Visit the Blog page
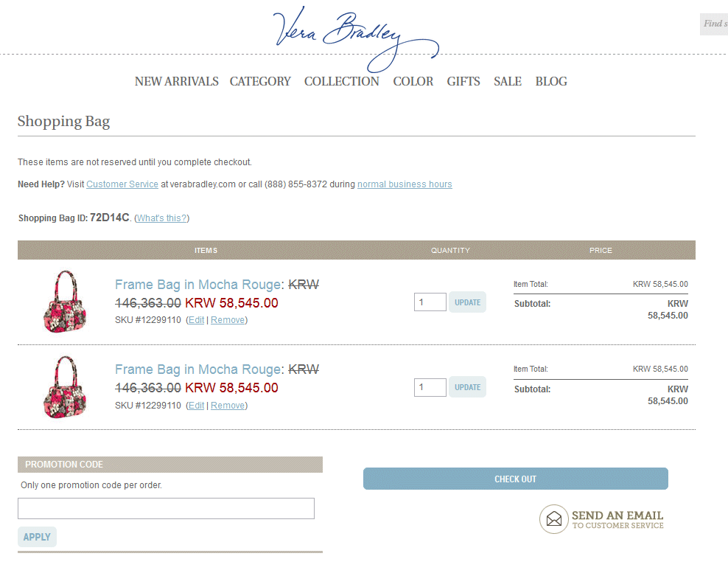Viewport: 728px width, 573px height. coord(551,82)
